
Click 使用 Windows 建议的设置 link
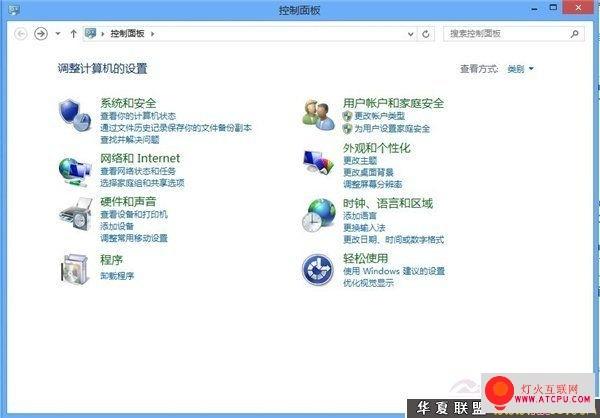394,271
